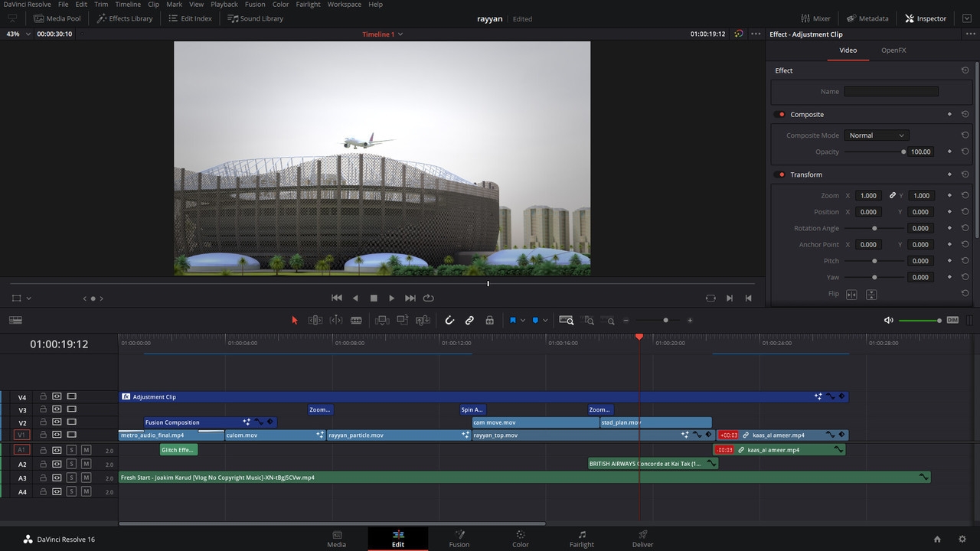Click the Flip vertical icon
This screenshot has width=980, height=551.
[871, 294]
